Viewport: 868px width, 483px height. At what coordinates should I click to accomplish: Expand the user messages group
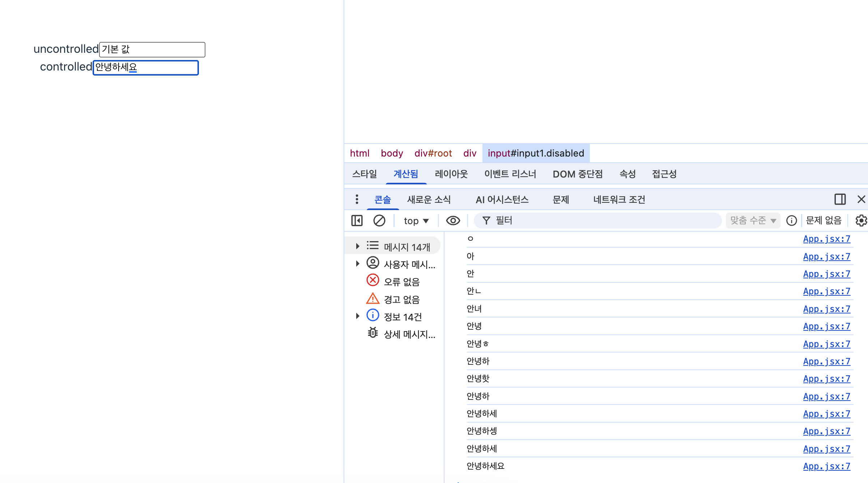click(x=358, y=264)
